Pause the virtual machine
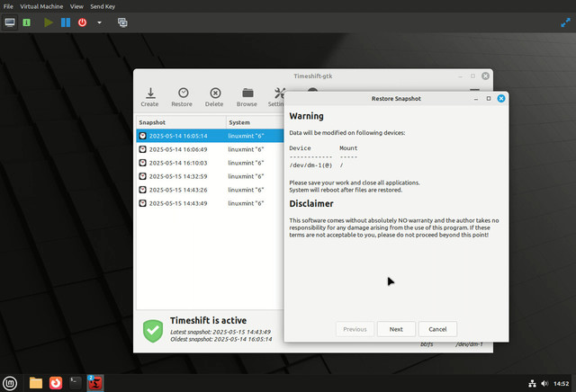 coord(66,22)
